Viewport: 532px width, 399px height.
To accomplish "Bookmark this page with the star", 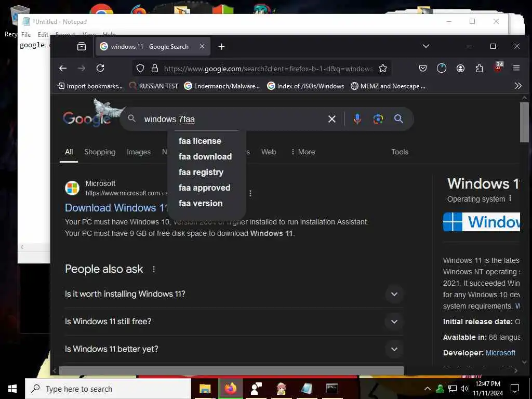I will click(x=383, y=69).
